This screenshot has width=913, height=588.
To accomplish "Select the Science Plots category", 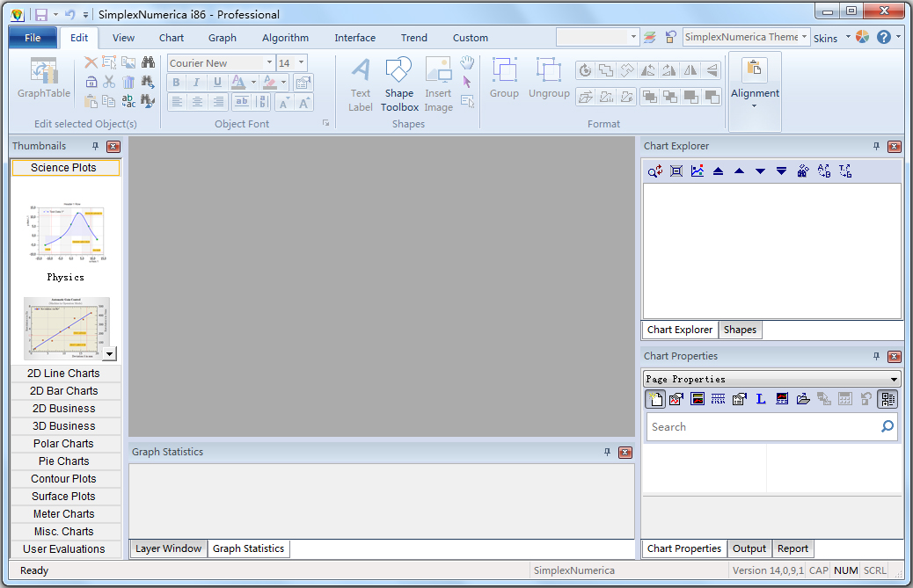I will coord(65,168).
